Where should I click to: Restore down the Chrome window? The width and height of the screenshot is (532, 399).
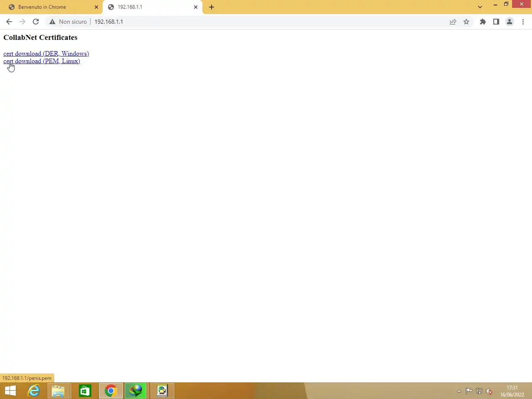506,4
